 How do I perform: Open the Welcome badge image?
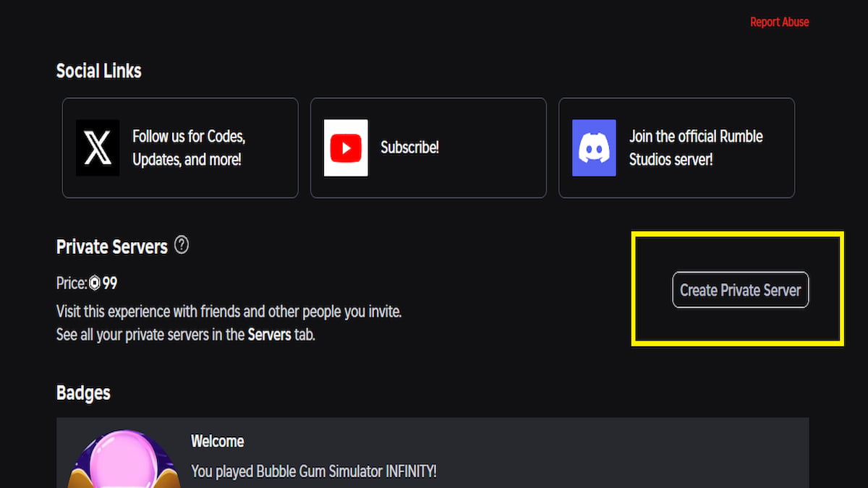pyautogui.click(x=124, y=459)
